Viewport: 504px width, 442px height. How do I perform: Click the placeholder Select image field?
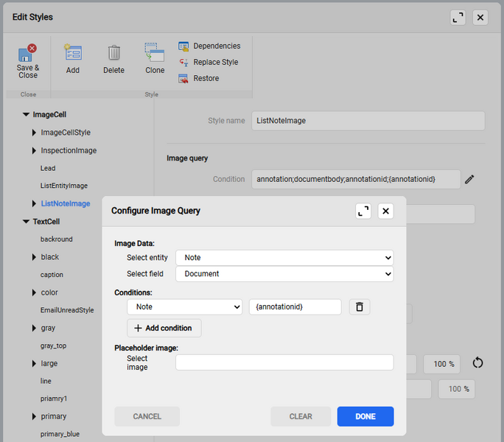pos(284,362)
